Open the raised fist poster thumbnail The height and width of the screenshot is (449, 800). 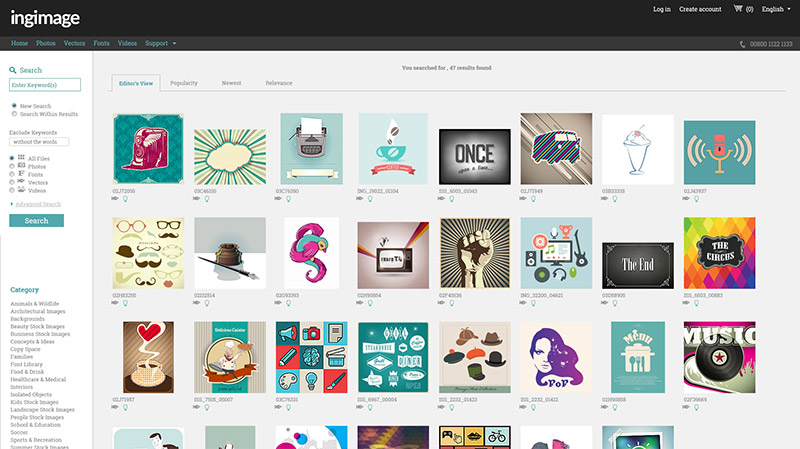[x=474, y=253]
